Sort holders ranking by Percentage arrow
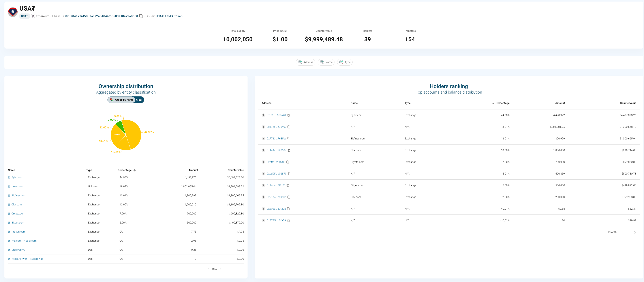The image size is (644, 282). click(492, 103)
